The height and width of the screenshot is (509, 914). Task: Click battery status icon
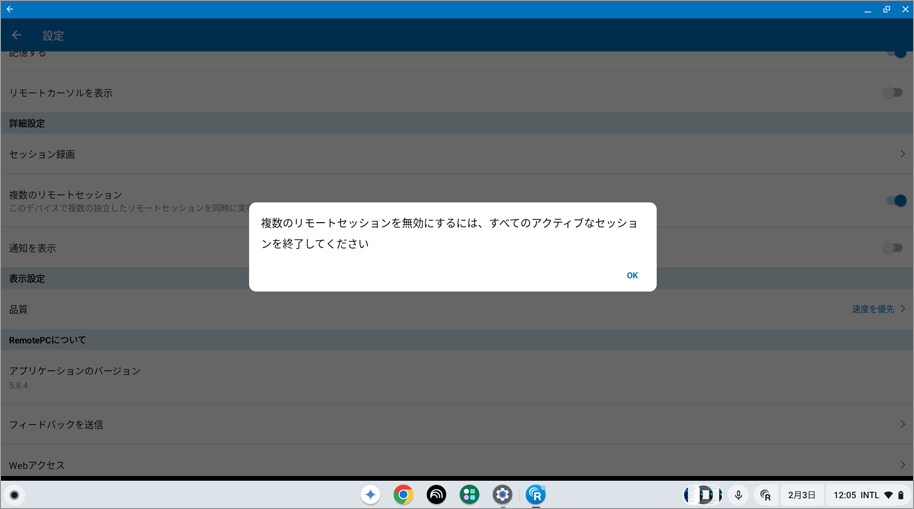click(x=901, y=495)
